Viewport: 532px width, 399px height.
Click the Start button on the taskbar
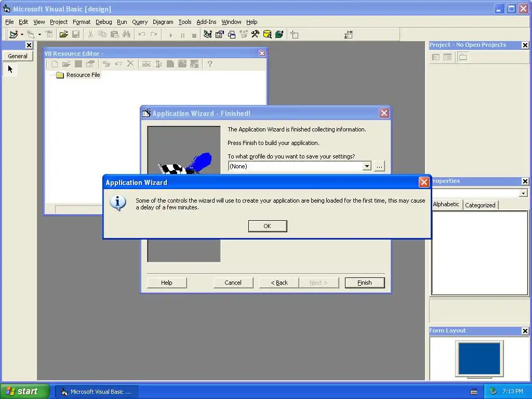click(24, 392)
